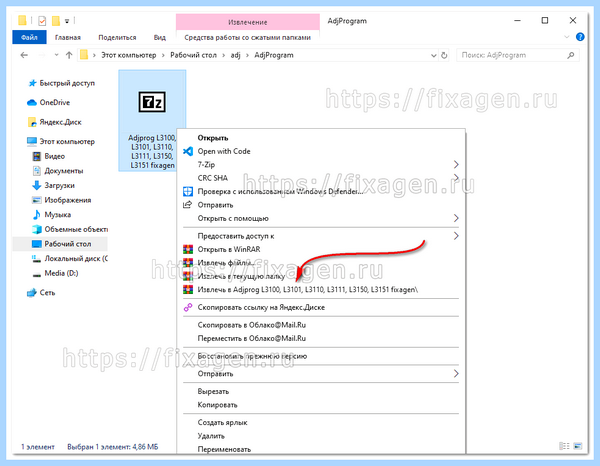Expand the address bar history dropdown
The height and width of the screenshot is (466, 600).
(x=433, y=55)
